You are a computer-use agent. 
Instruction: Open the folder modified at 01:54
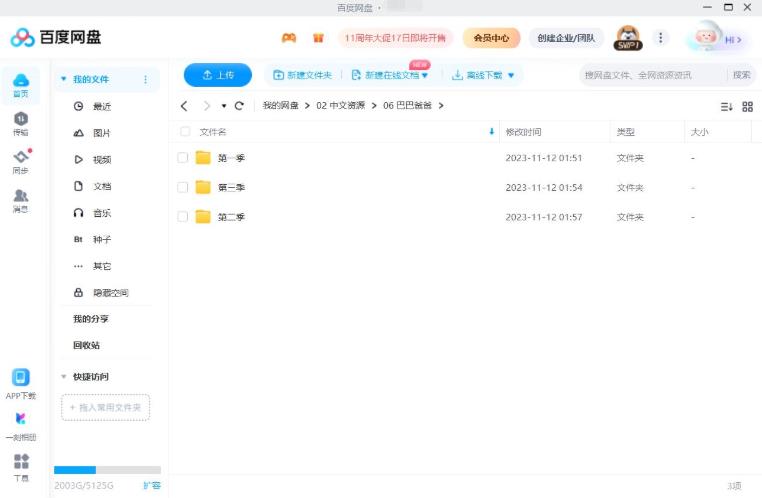(203, 187)
